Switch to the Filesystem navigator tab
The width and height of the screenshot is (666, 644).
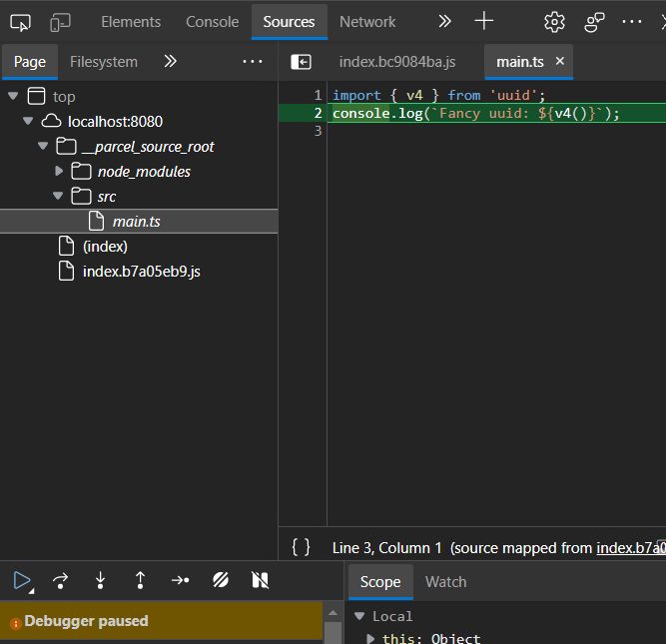pyautogui.click(x=104, y=62)
